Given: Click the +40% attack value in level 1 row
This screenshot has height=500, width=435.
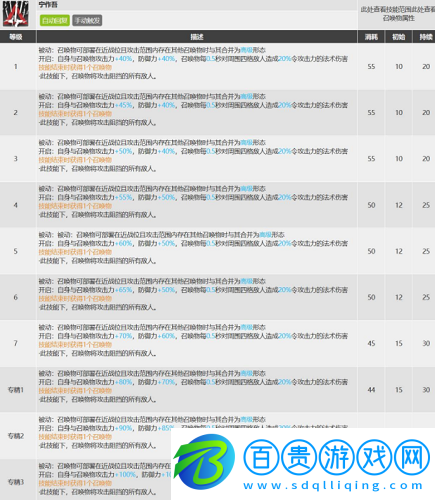Looking at the screenshot, I should [124, 59].
